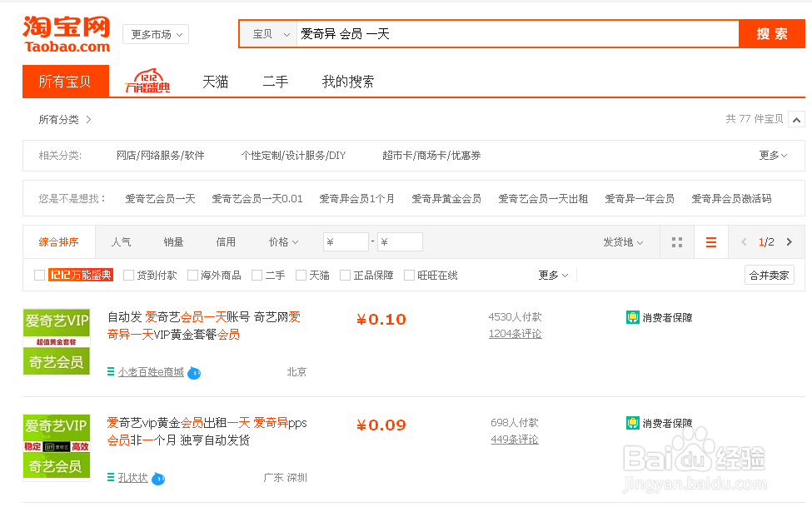
Task: Open category 个性定制/设计服务/DIY
Action: click(294, 156)
